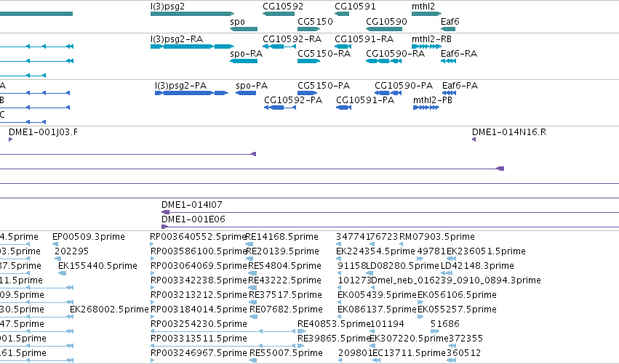Click EST EK268002.5prime

109,310
